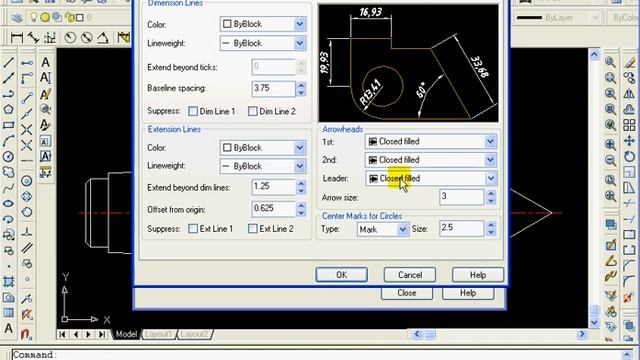Enable Suppress Ext Line 1 checkbox

coord(193,229)
